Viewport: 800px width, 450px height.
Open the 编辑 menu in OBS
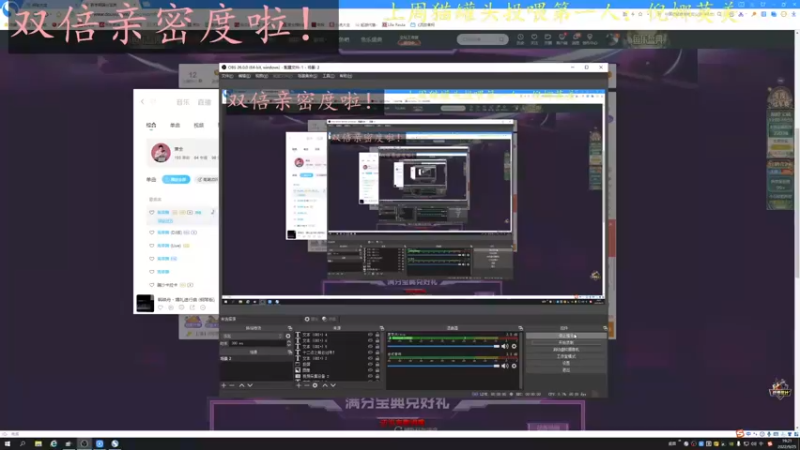click(x=244, y=76)
